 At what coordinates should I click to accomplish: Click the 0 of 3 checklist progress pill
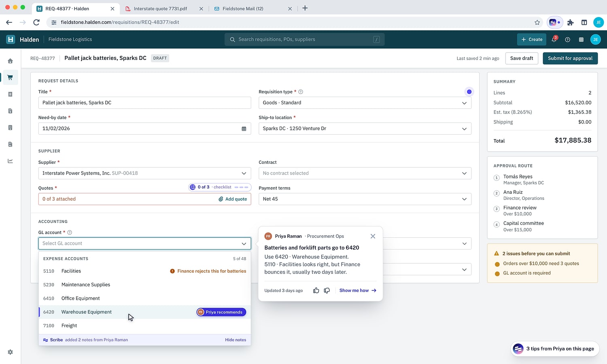[x=220, y=187]
